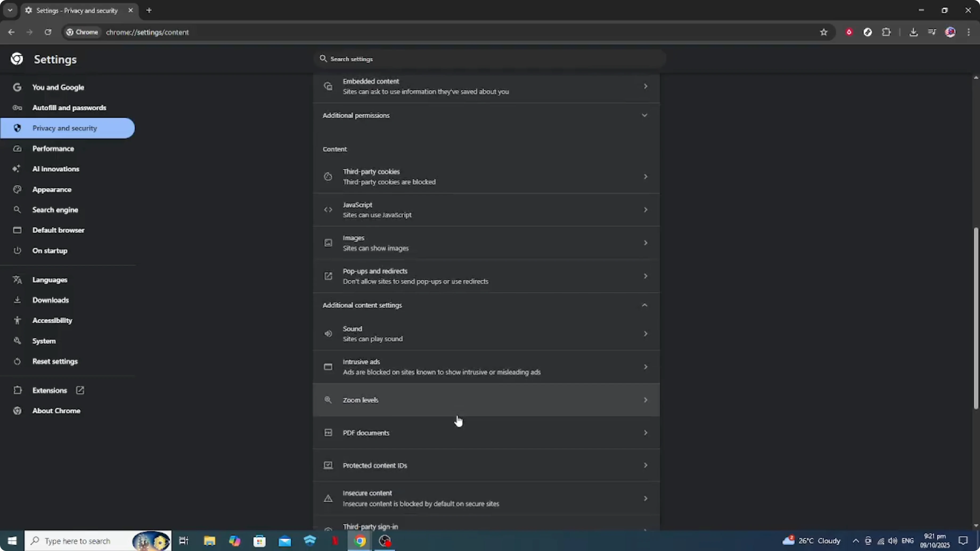Viewport: 980px width, 551px height.
Task: Select Appearance in the settings sidebar
Action: [52, 189]
